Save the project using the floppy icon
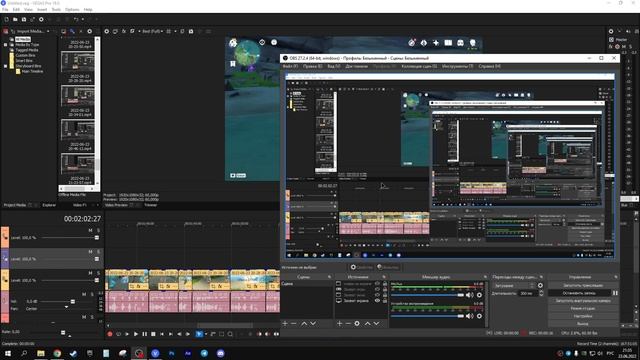This screenshot has width=640, height=360. point(24,19)
